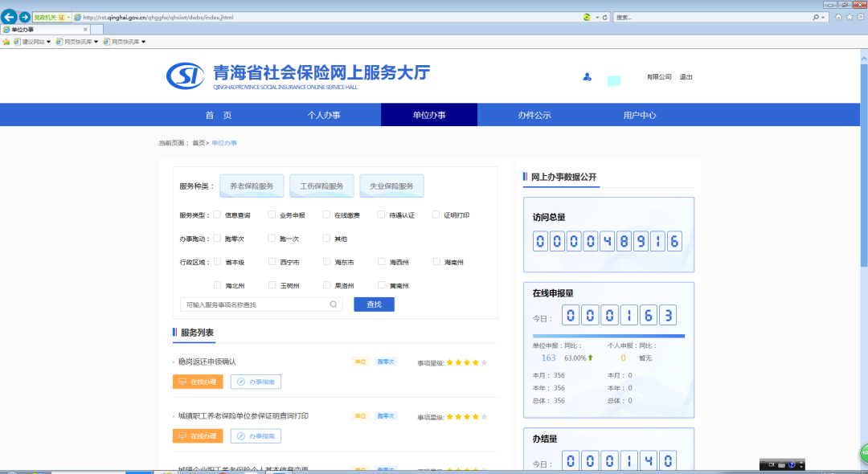
Task: Click the browser back arrow icon
Action: click(x=8, y=17)
